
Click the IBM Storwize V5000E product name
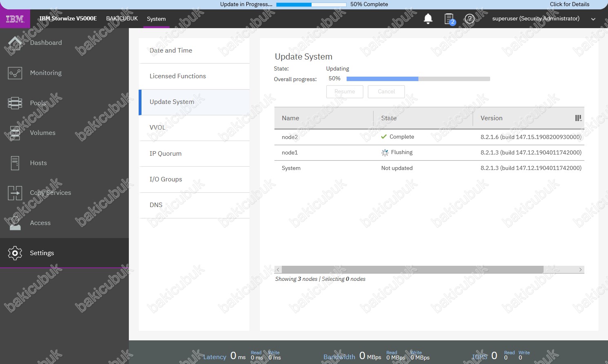[68, 19]
